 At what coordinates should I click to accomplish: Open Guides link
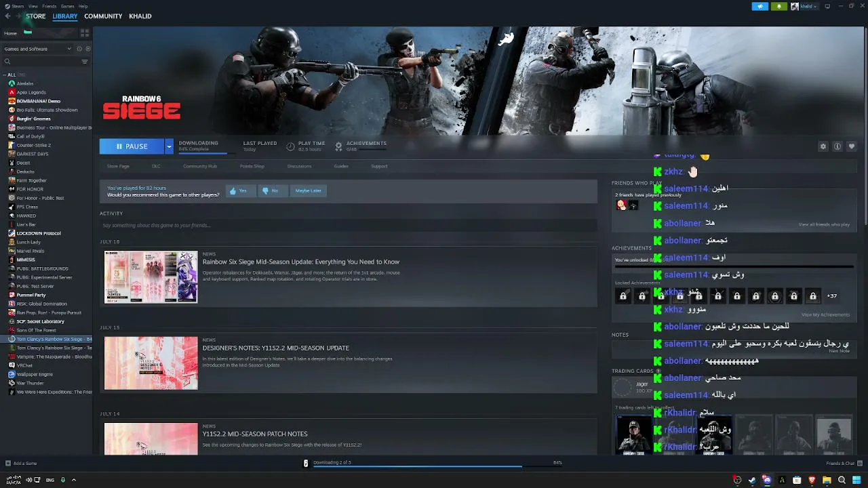pos(341,166)
